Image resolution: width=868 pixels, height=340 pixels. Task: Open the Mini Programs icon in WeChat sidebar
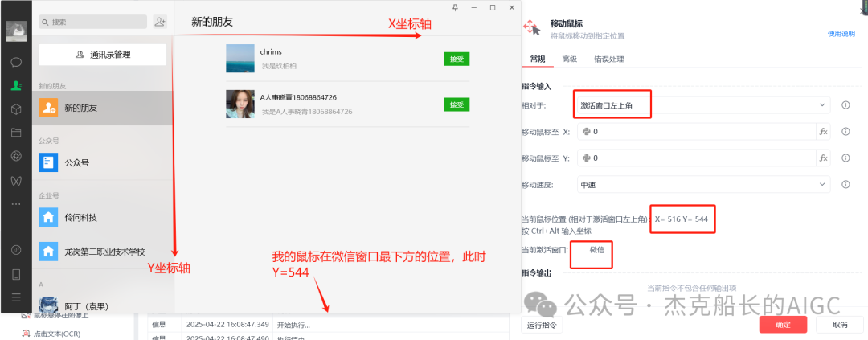pyautogui.click(x=16, y=250)
